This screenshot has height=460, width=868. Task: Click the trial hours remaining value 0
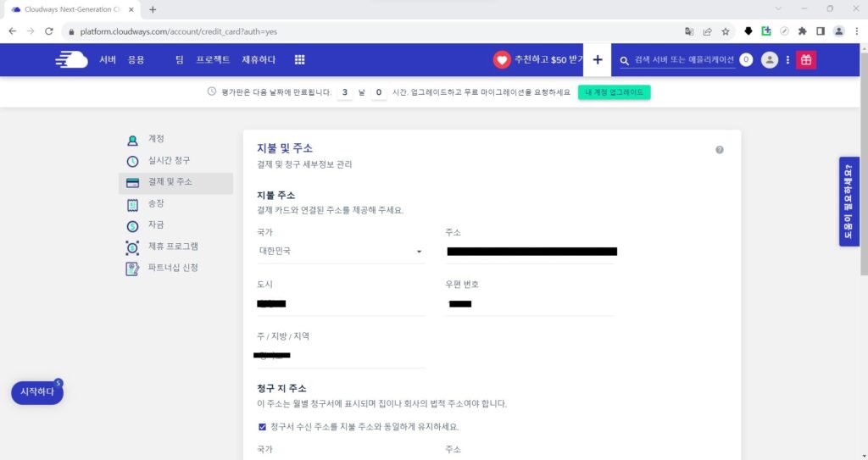(379, 92)
